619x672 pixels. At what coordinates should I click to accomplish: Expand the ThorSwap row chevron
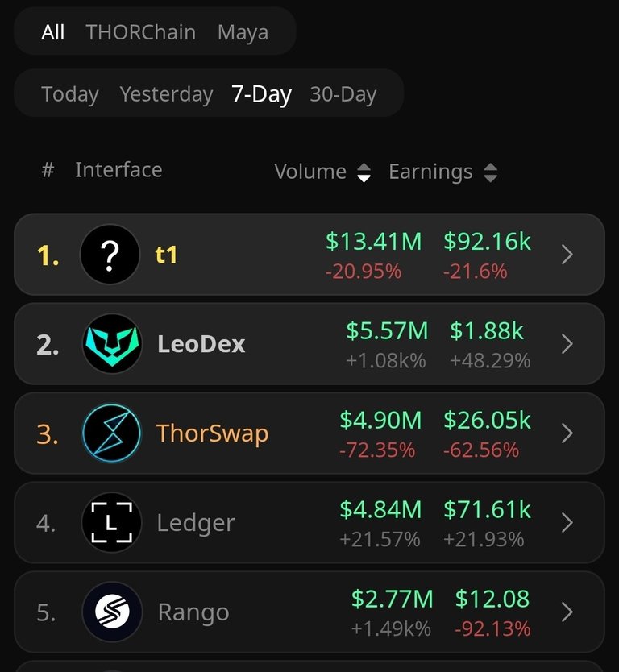tap(567, 433)
